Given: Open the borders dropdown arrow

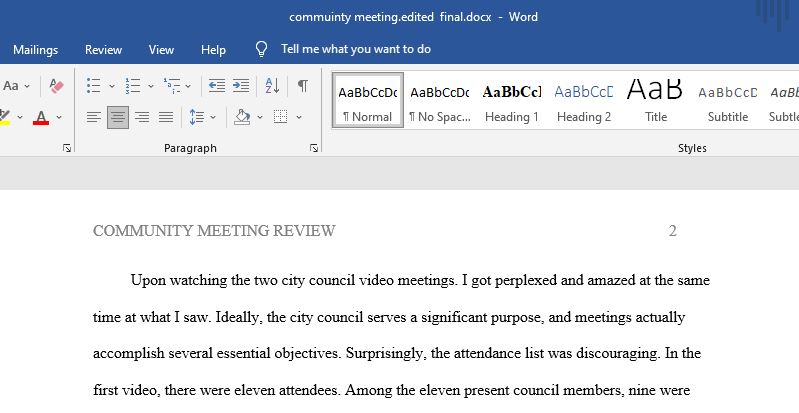Looking at the screenshot, I should (x=299, y=118).
